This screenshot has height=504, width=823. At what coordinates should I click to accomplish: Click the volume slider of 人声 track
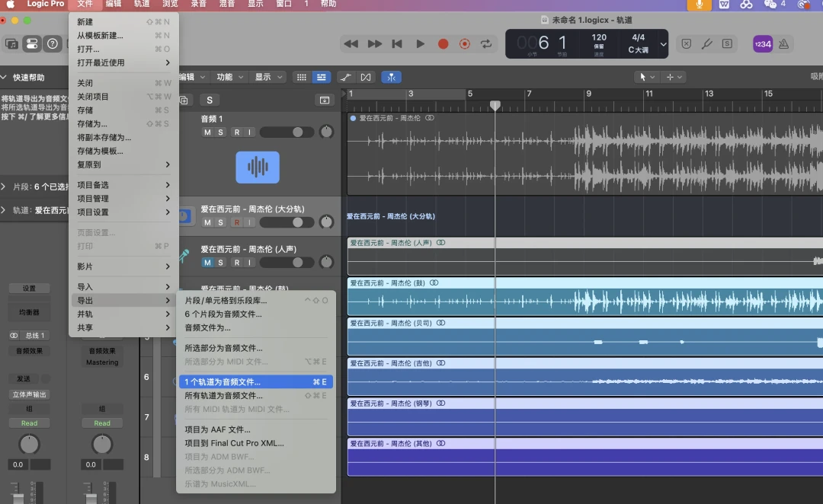pos(287,262)
